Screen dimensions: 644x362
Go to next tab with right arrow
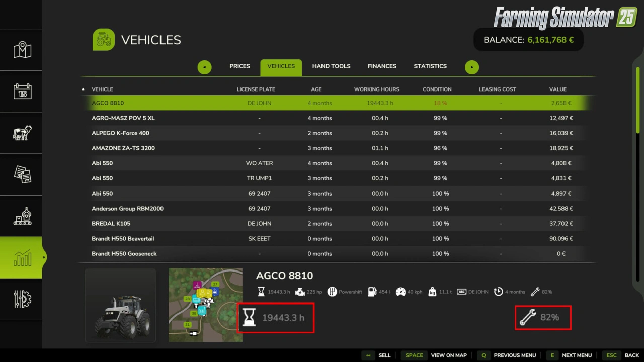point(471,67)
